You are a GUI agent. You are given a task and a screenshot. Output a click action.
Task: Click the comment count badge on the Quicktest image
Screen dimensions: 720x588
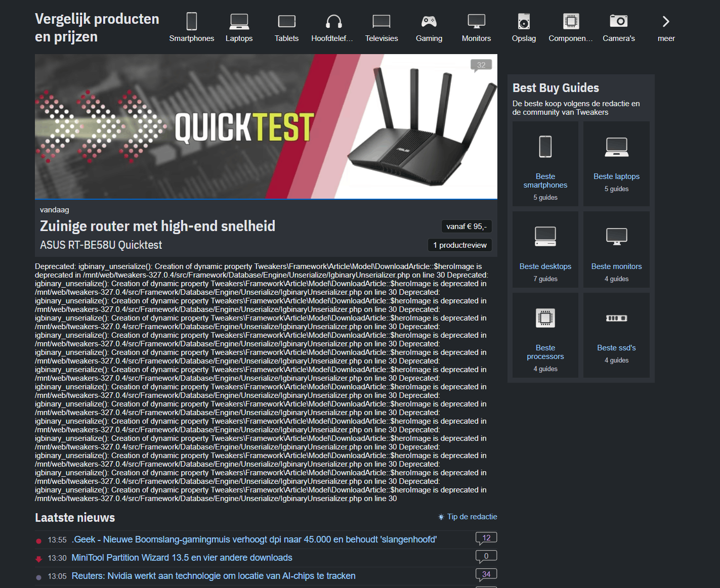pyautogui.click(x=481, y=65)
